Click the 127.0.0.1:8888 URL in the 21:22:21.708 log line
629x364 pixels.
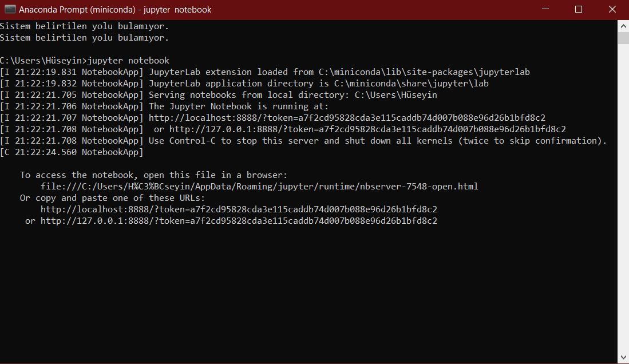pyautogui.click(x=367, y=129)
